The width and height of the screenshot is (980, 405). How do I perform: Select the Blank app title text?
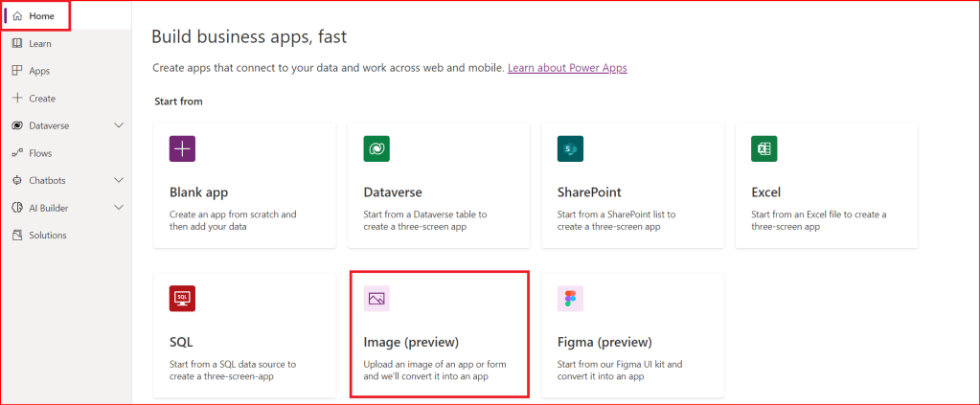click(198, 192)
